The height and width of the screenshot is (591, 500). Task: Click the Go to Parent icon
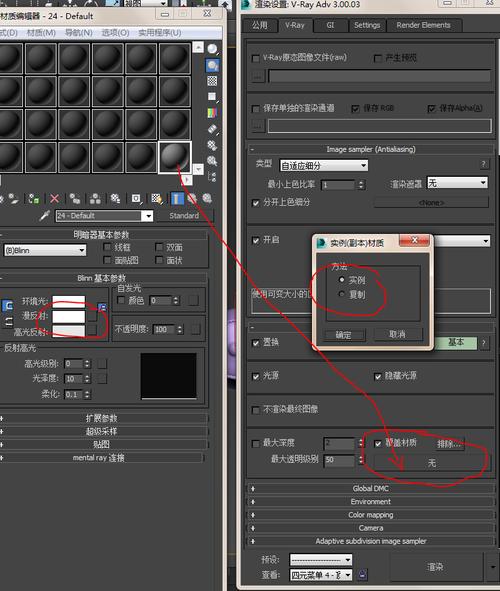[192, 199]
